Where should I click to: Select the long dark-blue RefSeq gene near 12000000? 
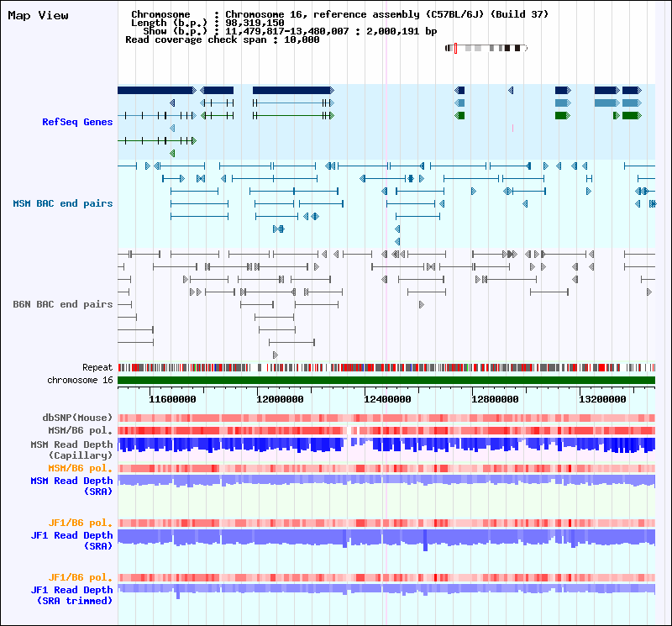pyautogui.click(x=293, y=91)
